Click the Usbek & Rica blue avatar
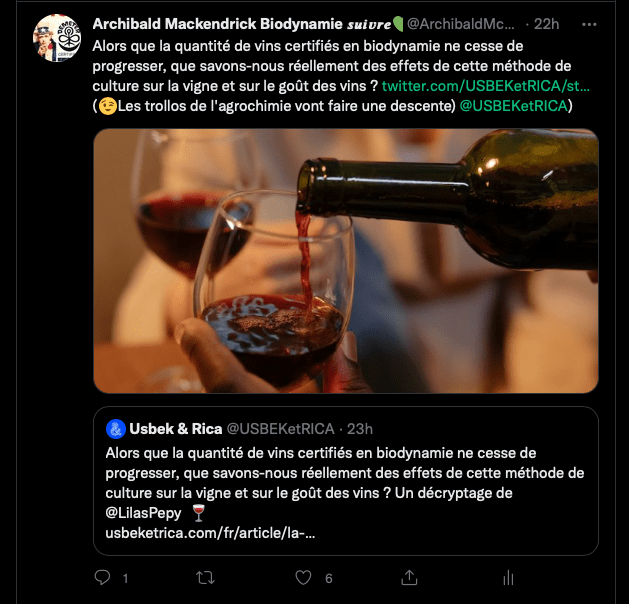Screen dimensions: 629x604 (116, 429)
